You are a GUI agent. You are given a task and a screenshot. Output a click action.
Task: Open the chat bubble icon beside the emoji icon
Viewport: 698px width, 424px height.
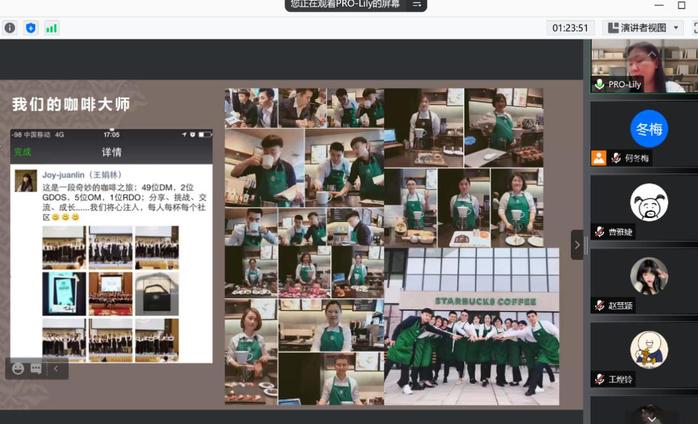[x=36, y=368]
